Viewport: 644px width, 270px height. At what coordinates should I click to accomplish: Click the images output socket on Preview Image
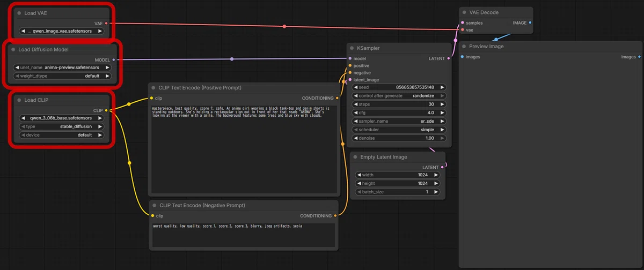click(x=640, y=57)
